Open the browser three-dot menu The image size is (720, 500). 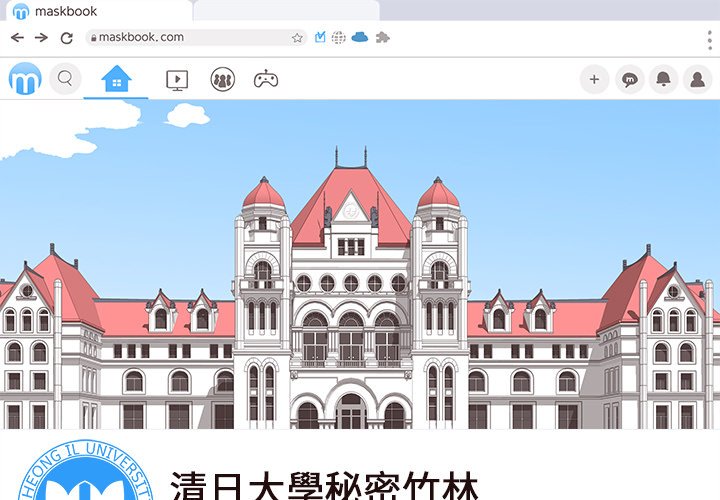coord(709,38)
